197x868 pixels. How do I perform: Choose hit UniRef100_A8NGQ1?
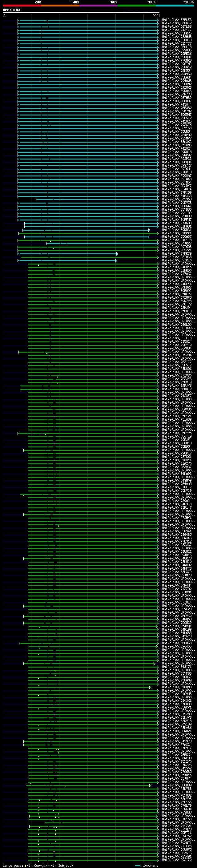[x=176, y=369]
